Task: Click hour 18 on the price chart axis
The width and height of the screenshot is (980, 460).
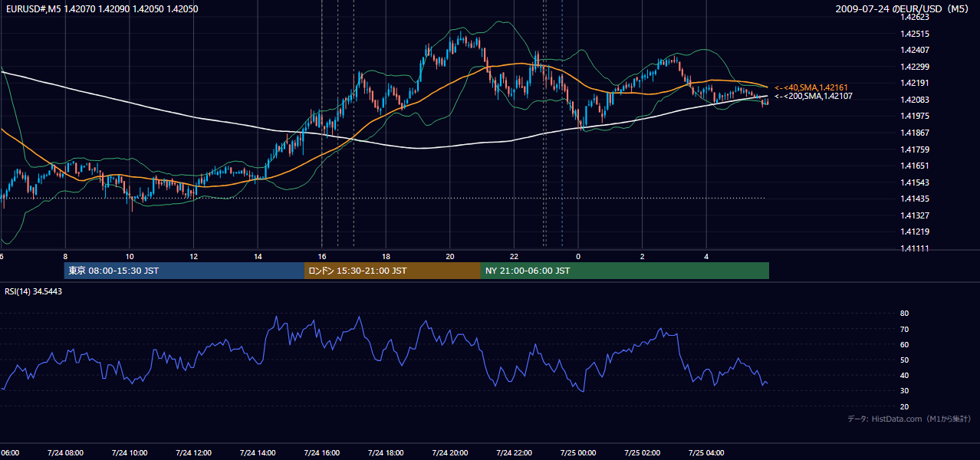Action: click(x=386, y=256)
